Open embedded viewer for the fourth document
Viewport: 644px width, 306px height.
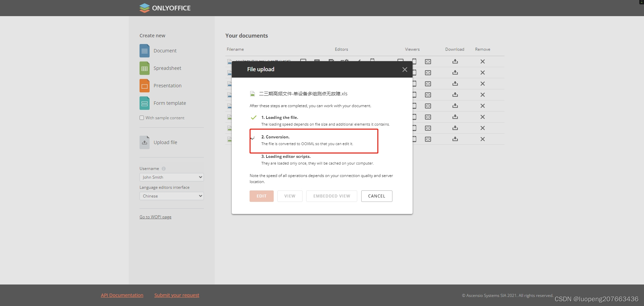click(428, 95)
